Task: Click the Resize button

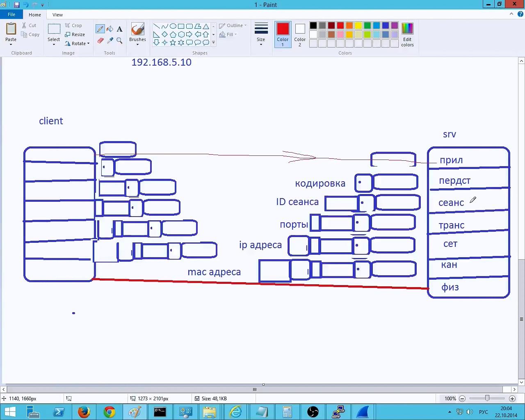Action: point(75,34)
